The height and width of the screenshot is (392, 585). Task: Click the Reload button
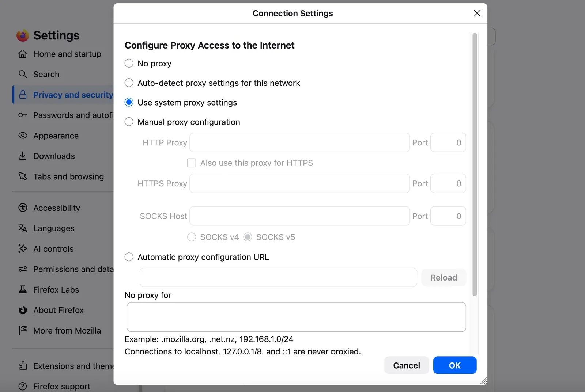(x=444, y=278)
